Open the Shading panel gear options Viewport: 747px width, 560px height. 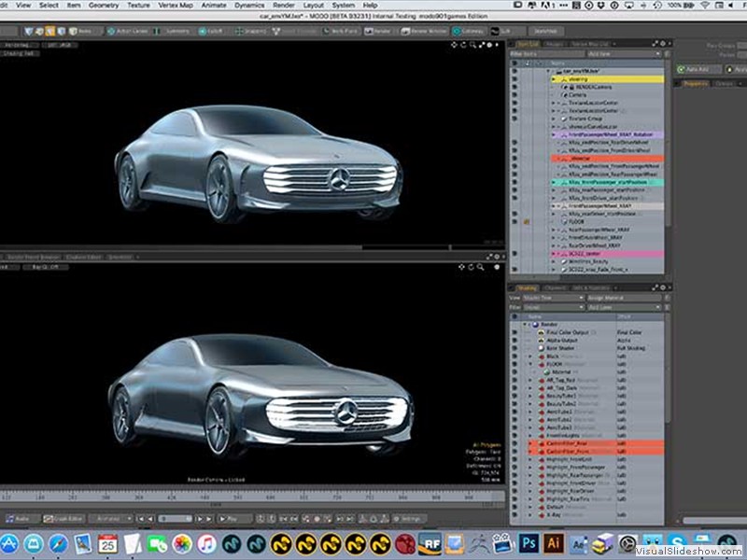(663, 287)
